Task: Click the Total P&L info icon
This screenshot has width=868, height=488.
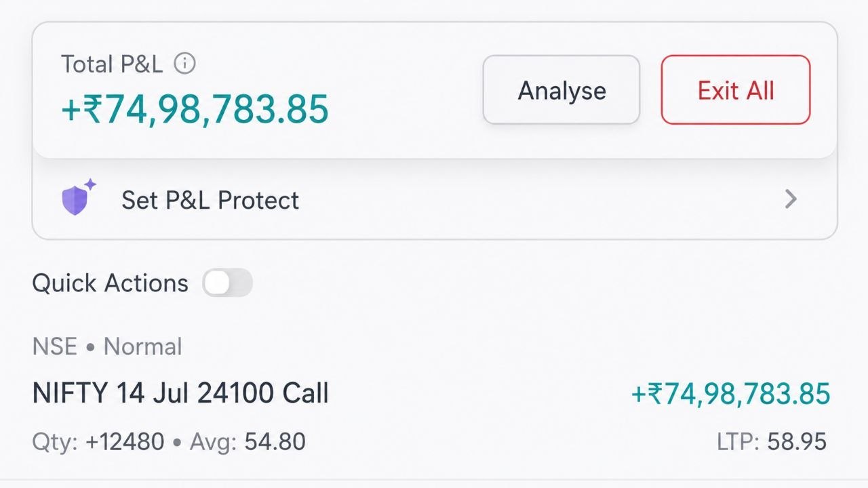Action: (x=184, y=64)
